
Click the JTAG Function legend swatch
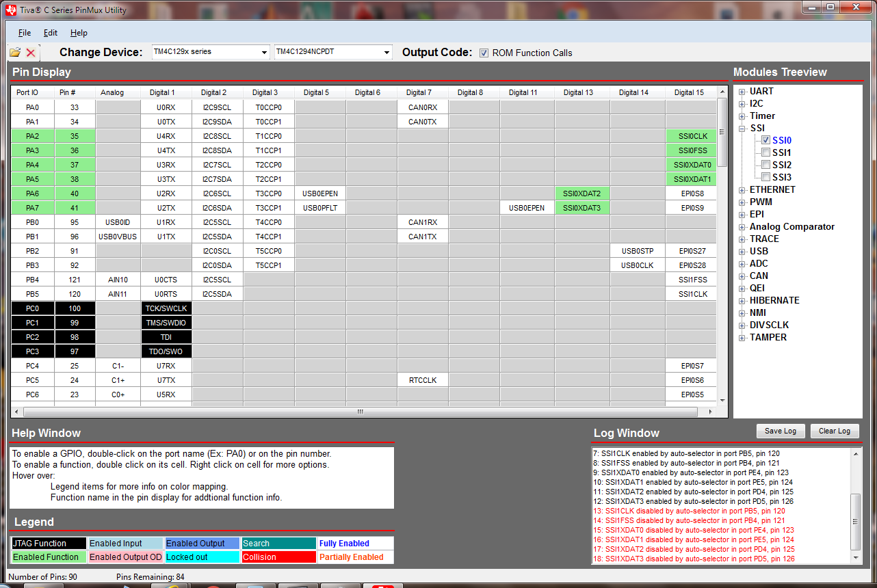click(49, 544)
